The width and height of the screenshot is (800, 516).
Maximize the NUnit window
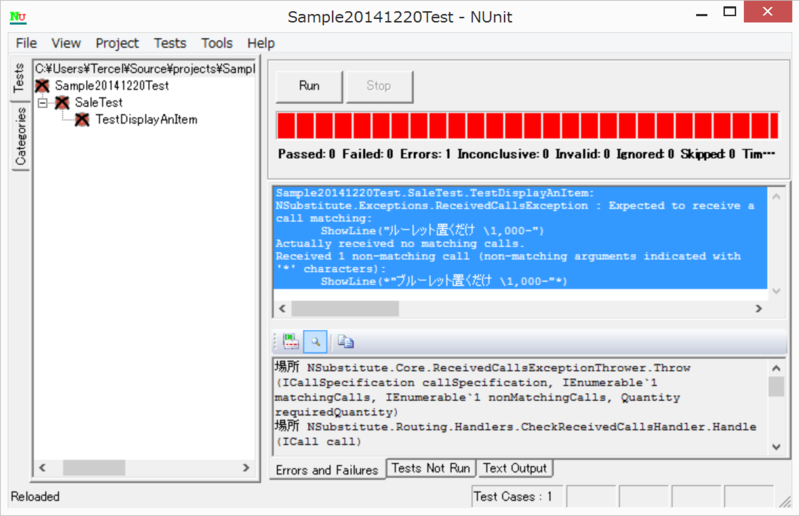click(x=730, y=12)
